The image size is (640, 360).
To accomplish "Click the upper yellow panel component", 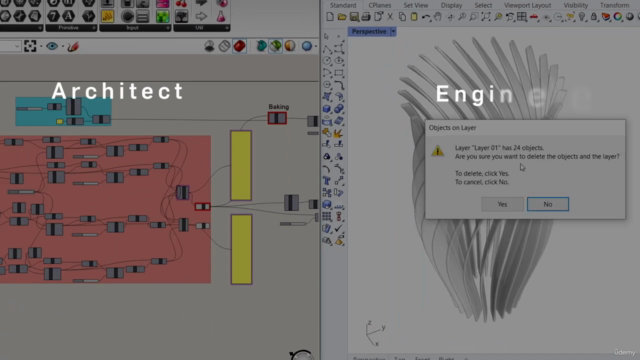I will 241,165.
